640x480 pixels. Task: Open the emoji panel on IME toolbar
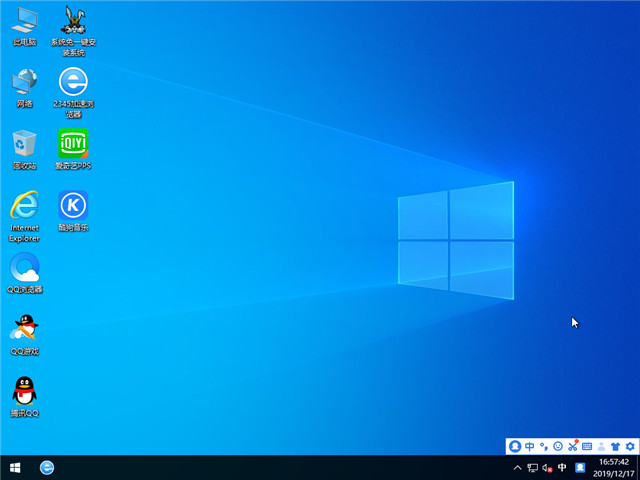pyautogui.click(x=558, y=446)
